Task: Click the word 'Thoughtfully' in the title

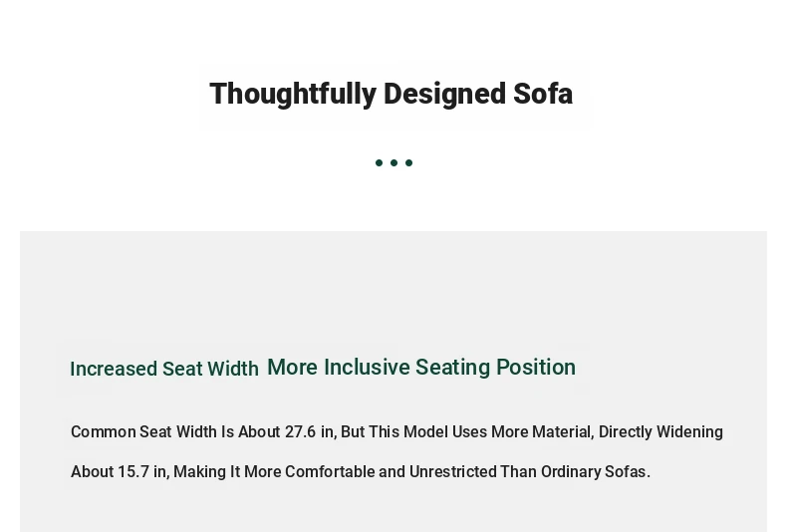Action: [293, 94]
